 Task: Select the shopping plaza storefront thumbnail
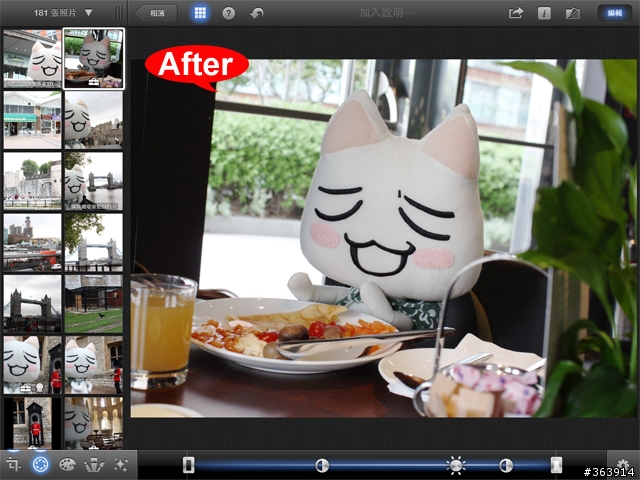coord(32,120)
